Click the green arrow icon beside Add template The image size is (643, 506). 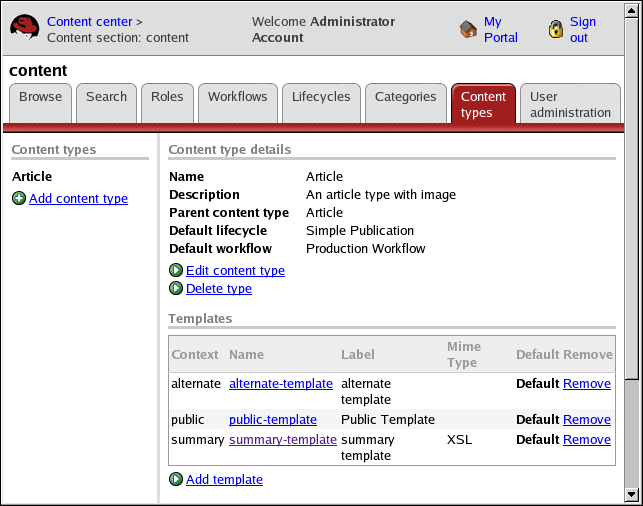[176, 479]
